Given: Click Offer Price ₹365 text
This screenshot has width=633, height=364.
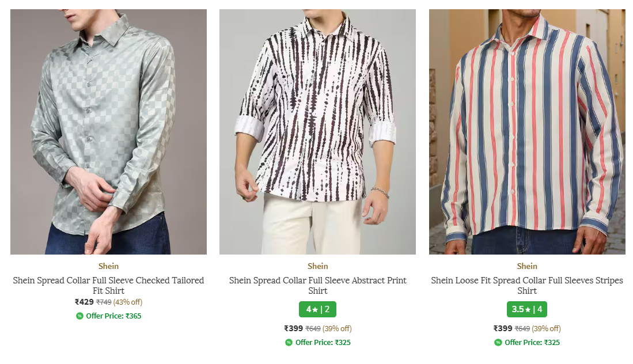Looking at the screenshot, I should coord(113,316).
